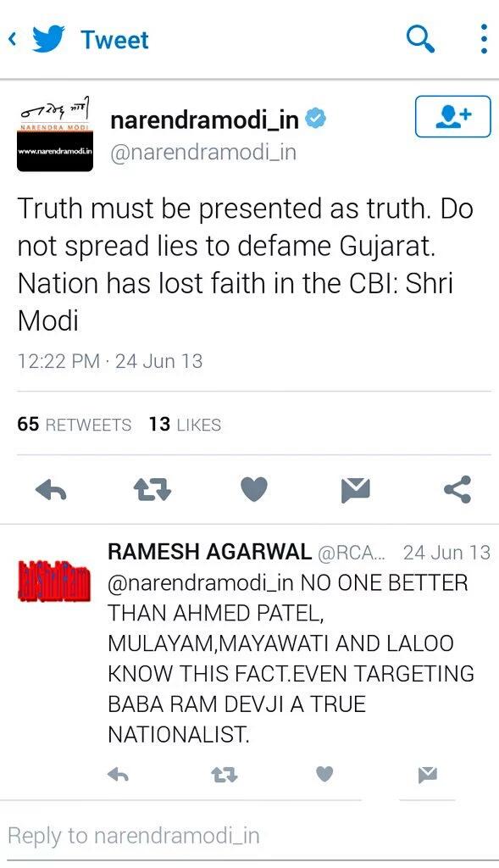This screenshot has width=499, height=868.
Task: Reply to Ramesh Agarwal's comment
Action: point(118,775)
